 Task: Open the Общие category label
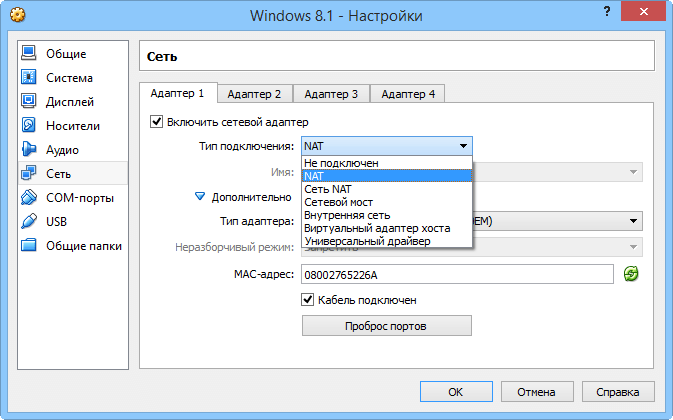point(66,54)
